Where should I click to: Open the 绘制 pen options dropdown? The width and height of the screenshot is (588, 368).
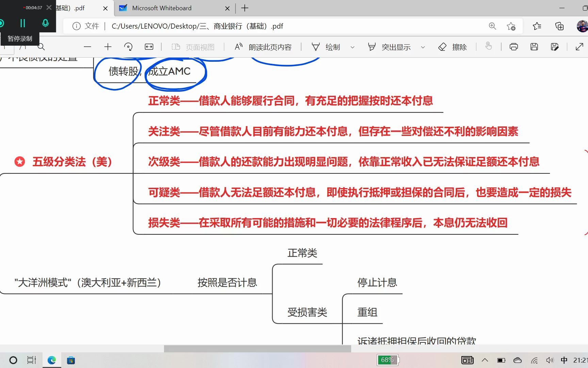point(353,47)
